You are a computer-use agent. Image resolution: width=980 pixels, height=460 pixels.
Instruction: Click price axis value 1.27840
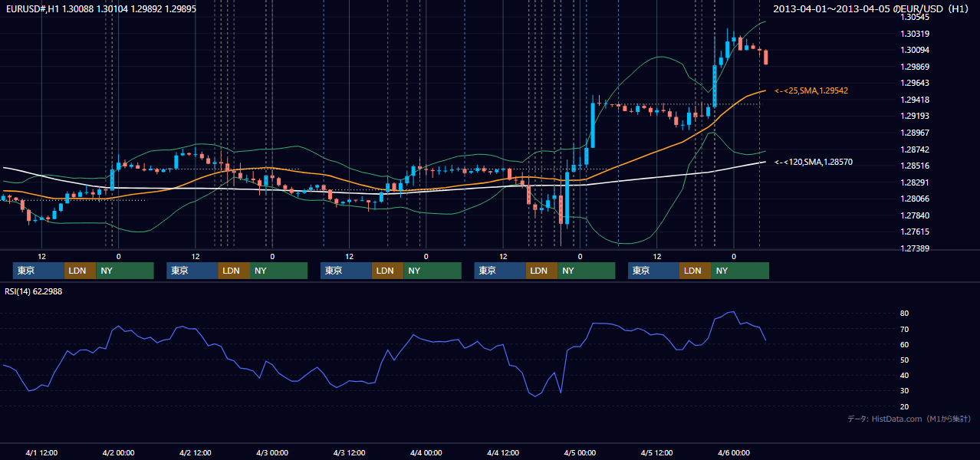coord(915,215)
